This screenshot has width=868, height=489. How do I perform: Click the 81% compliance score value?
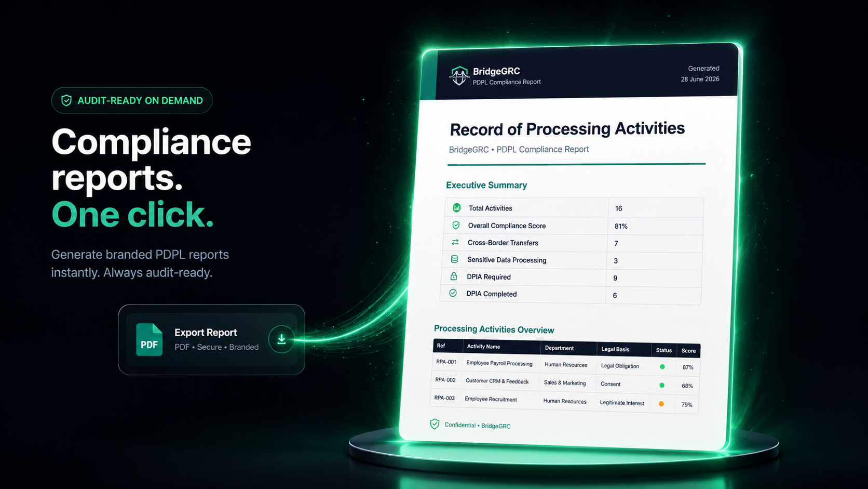[621, 226]
